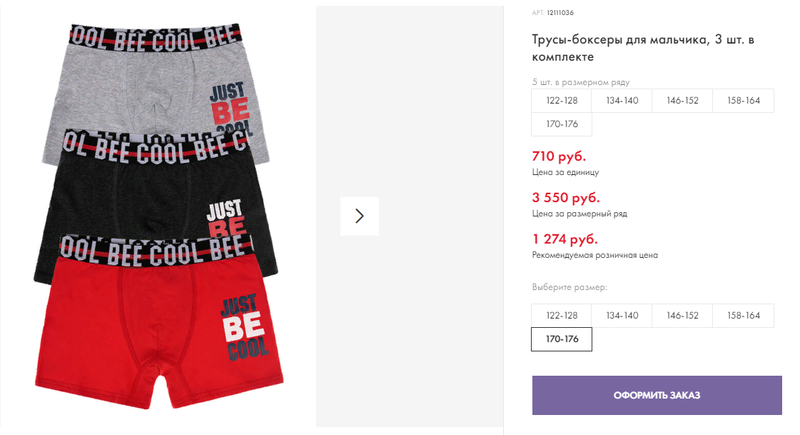Click the ОФОРМИТЬ ЗАКАЗ button
The width and height of the screenshot is (800, 435).
pos(657,395)
